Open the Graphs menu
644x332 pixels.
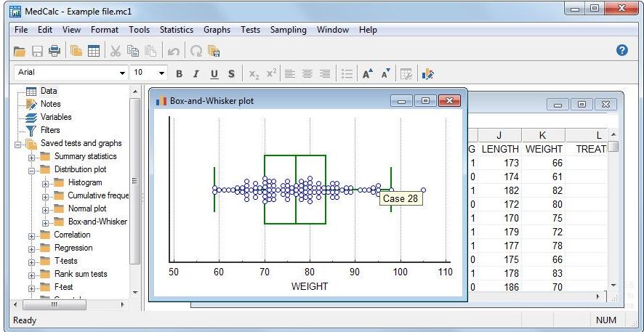point(217,30)
